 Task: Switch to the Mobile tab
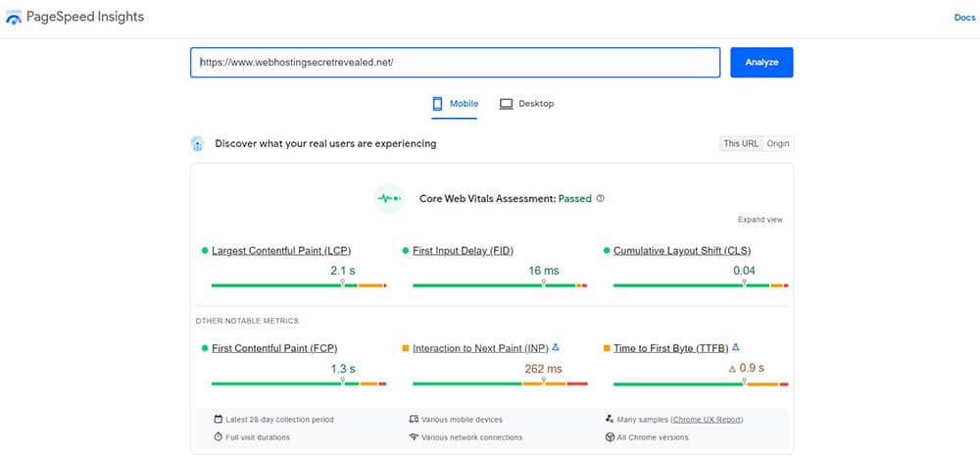455,104
